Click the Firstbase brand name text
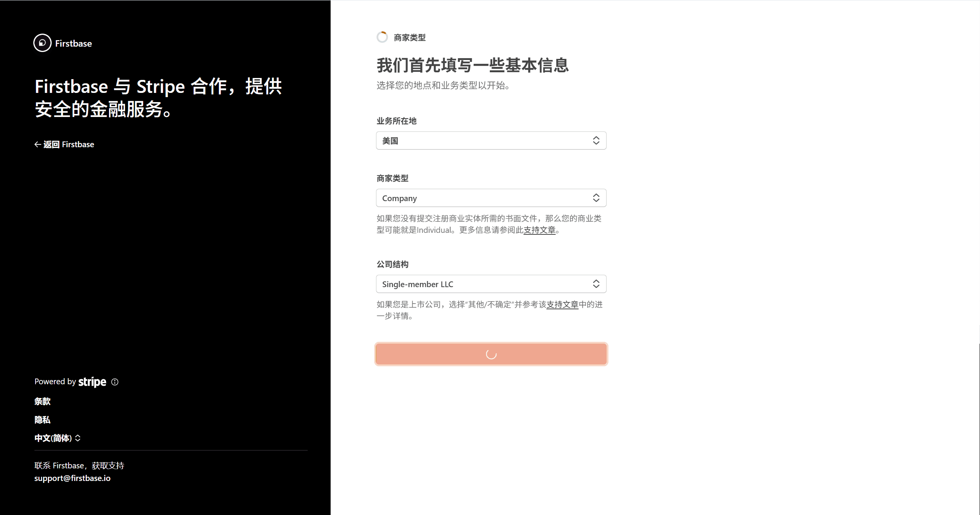The height and width of the screenshot is (515, 980). coord(73,44)
